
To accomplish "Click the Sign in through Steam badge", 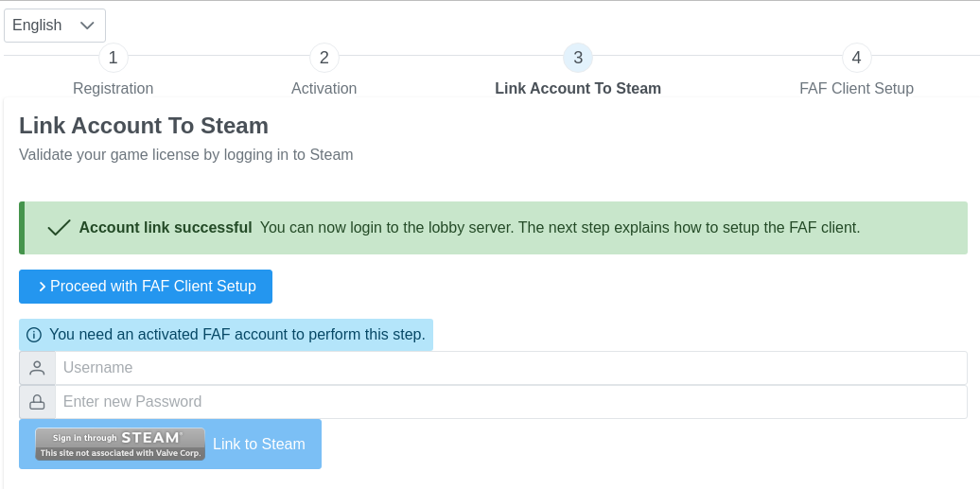I will point(120,444).
